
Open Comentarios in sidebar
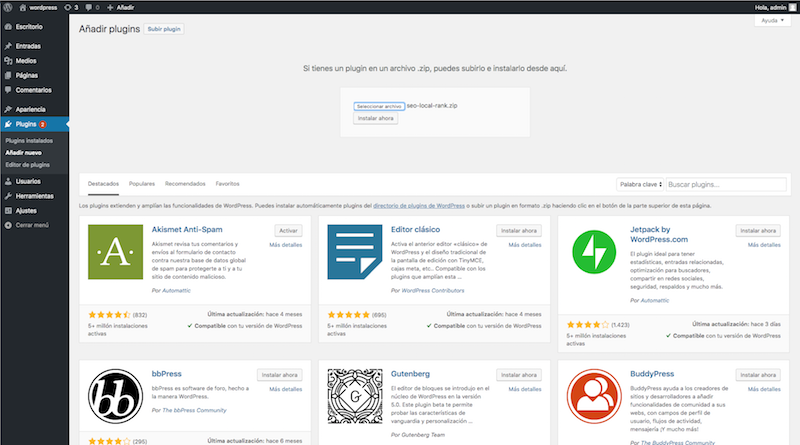[34, 90]
